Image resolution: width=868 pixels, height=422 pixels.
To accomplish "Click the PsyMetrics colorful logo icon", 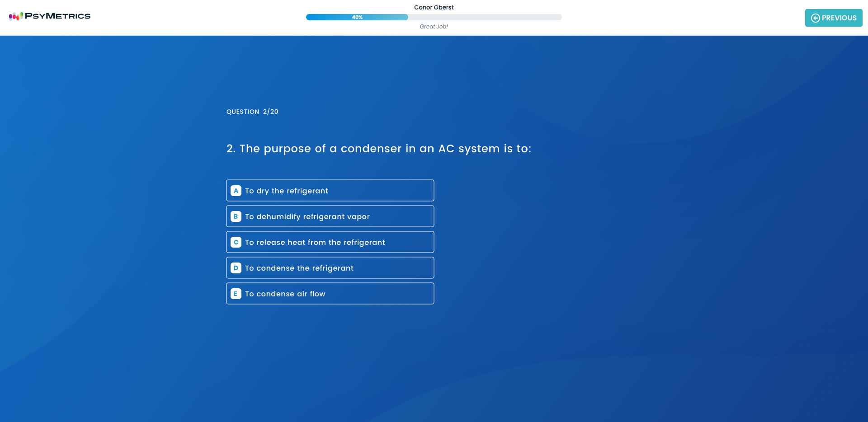I will [16, 16].
